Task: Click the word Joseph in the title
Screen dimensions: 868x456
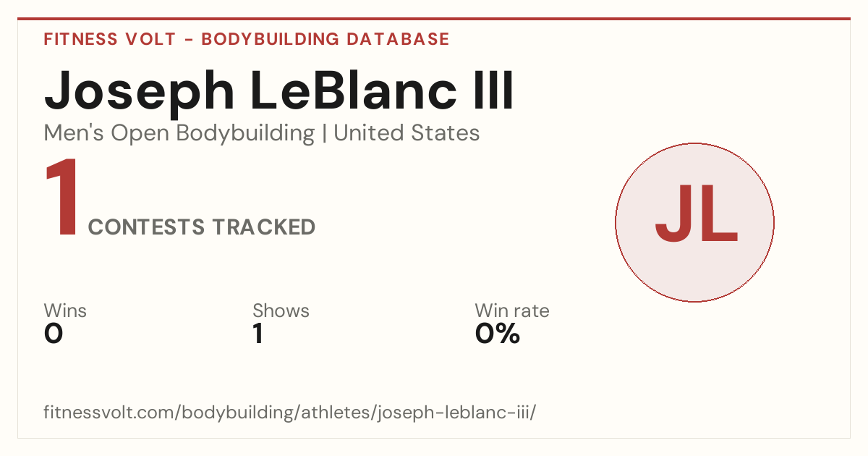Action: point(140,92)
